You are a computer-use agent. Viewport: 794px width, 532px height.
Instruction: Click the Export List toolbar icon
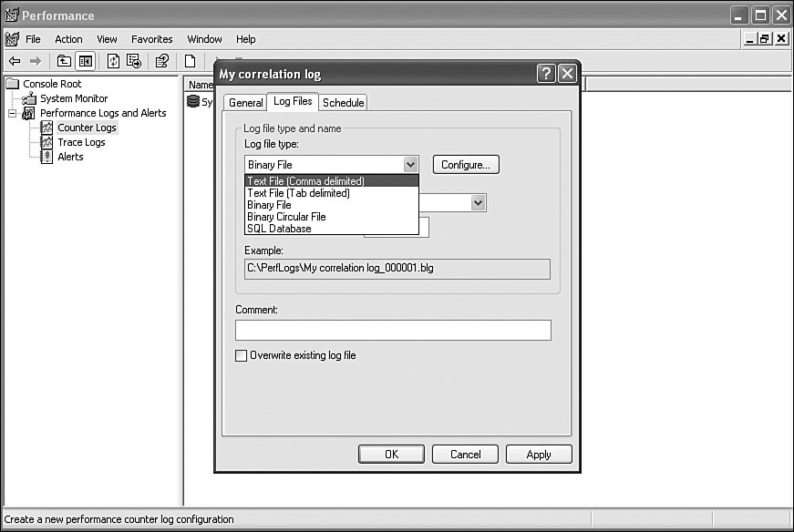(135, 61)
